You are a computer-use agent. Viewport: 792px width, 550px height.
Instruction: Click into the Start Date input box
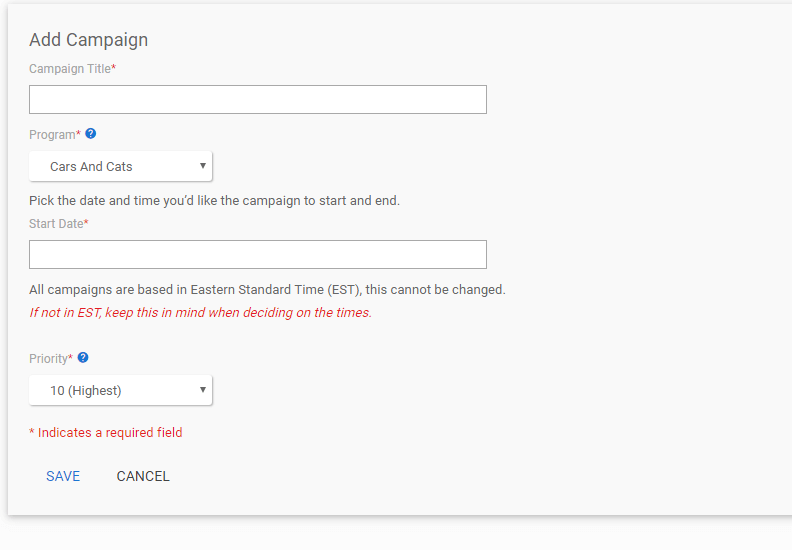(x=258, y=255)
